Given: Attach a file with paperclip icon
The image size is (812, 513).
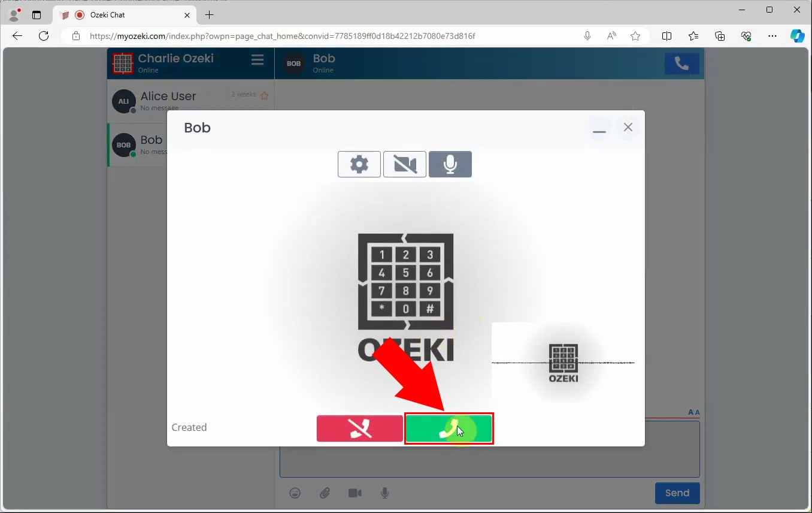Looking at the screenshot, I should coord(325,493).
